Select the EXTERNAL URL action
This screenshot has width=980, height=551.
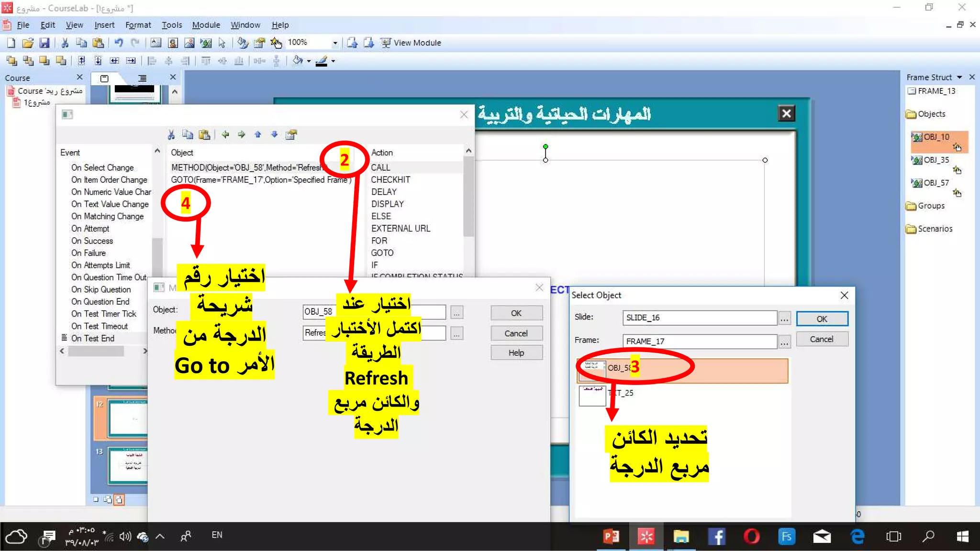[x=401, y=229]
